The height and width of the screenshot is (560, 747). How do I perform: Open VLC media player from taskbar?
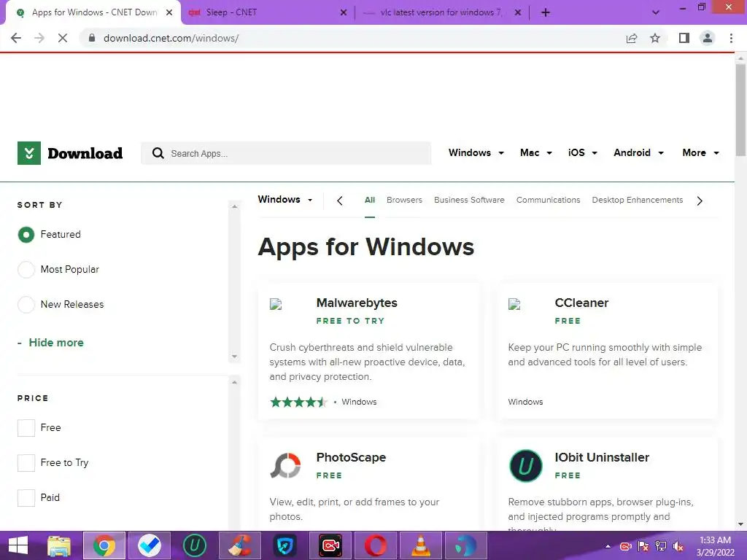click(421, 545)
